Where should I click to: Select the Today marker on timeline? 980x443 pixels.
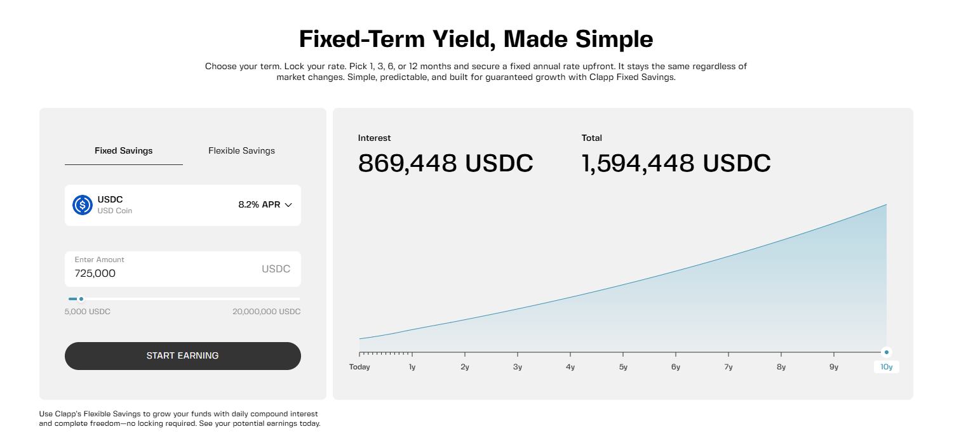[x=359, y=367]
